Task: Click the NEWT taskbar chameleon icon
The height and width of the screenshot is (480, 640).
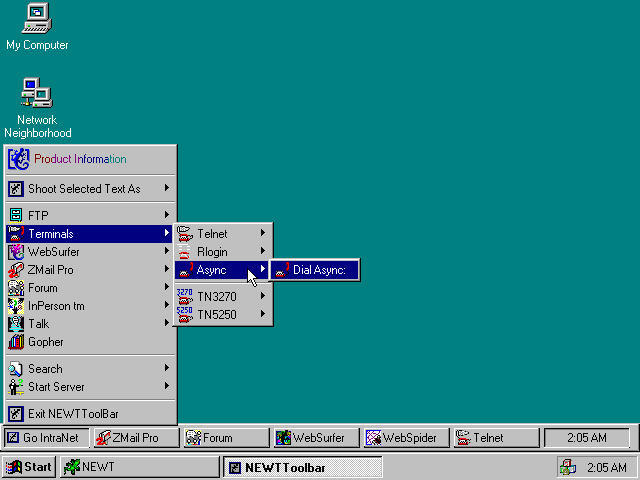Action: (72, 467)
